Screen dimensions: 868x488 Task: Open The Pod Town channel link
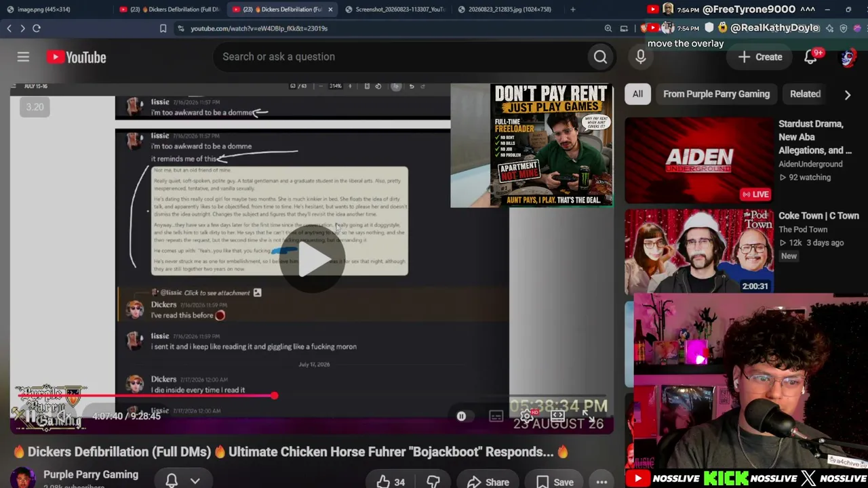[x=803, y=229]
